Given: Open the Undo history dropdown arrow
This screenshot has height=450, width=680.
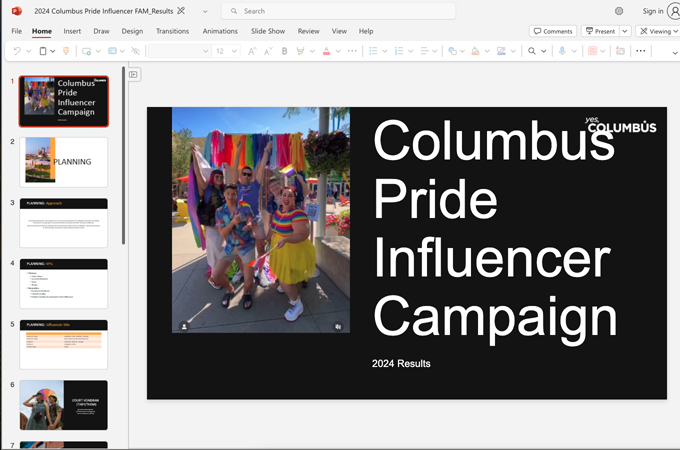Looking at the screenshot, I should click(29, 51).
